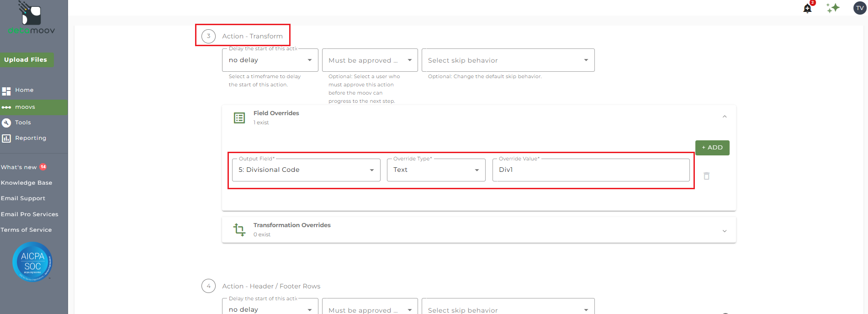Open the Override Type dropdown

(436, 170)
